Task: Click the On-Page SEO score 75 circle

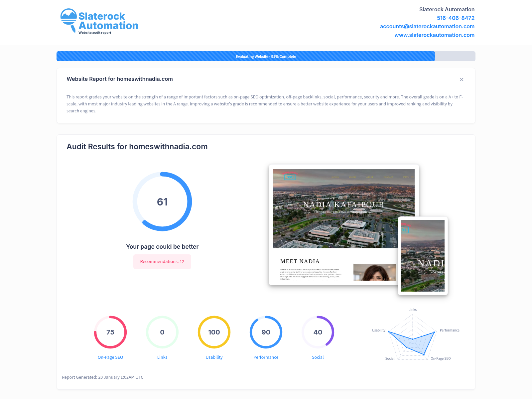Action: pos(110,332)
